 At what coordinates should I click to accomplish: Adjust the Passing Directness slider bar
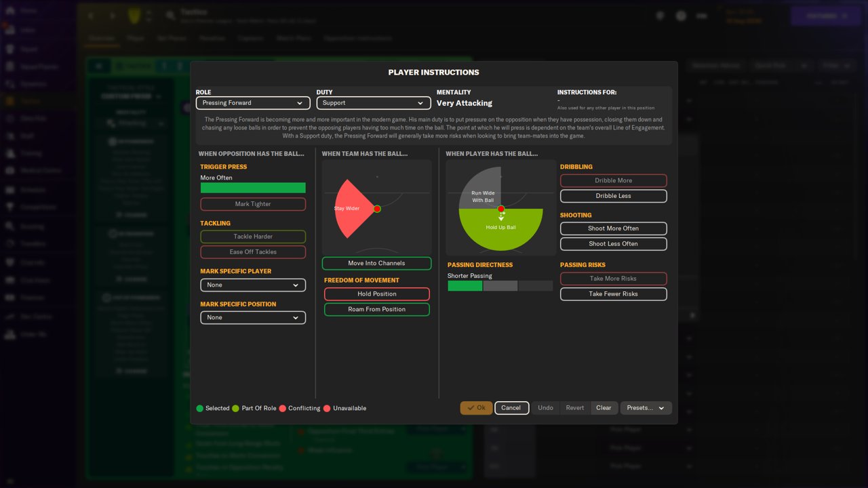[500, 286]
